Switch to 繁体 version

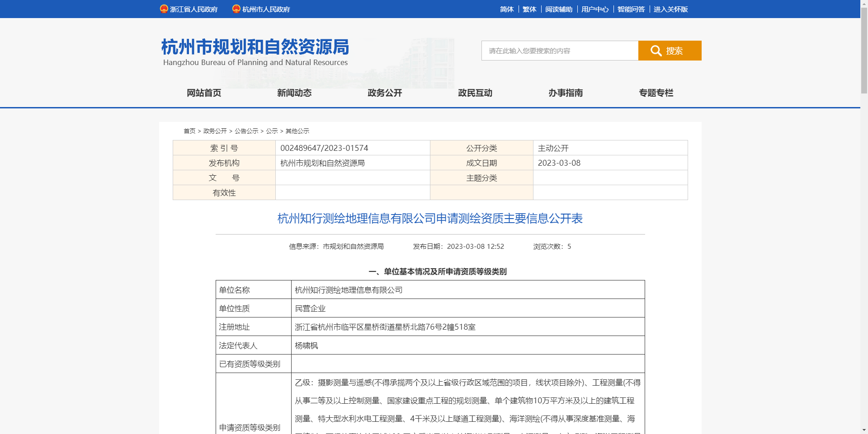[529, 9]
